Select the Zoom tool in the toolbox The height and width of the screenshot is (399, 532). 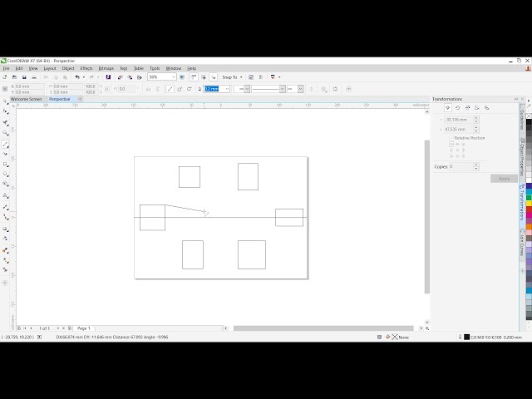tap(5, 133)
